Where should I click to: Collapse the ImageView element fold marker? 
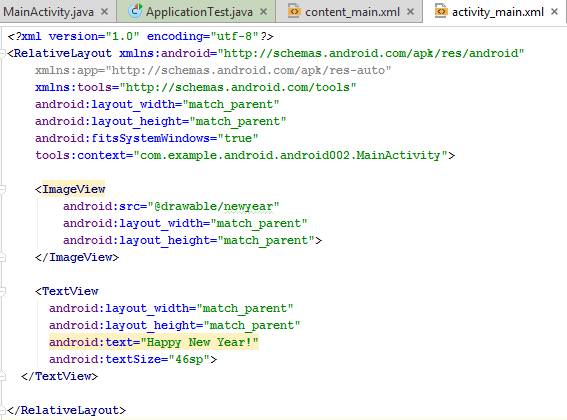pyautogui.click(x=2, y=189)
